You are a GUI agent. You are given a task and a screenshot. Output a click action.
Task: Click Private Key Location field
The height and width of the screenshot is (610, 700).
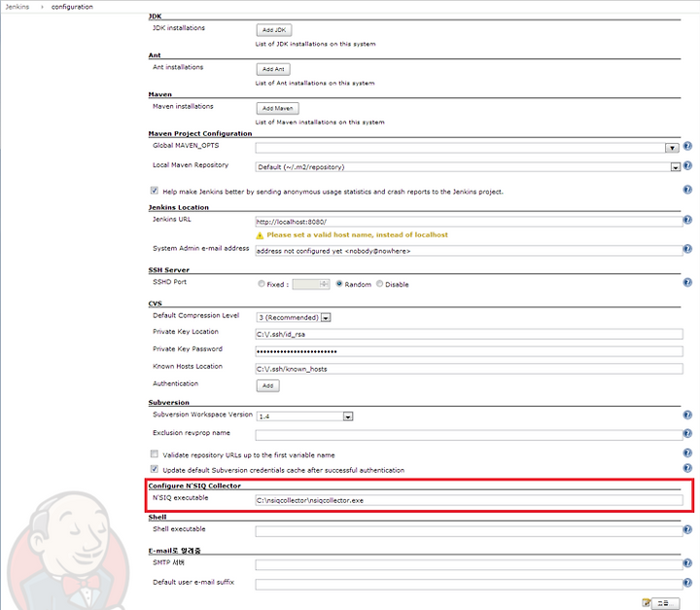coord(469,335)
